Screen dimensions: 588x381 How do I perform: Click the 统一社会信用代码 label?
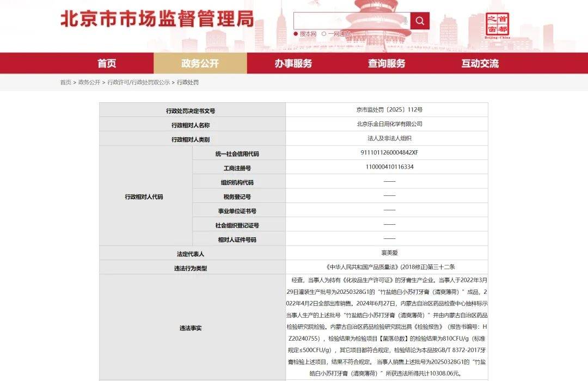click(x=237, y=153)
